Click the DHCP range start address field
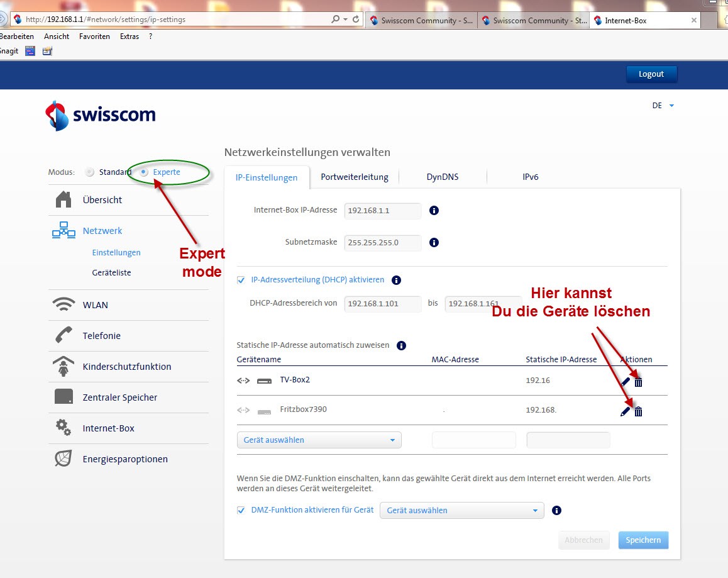728x578 pixels. click(383, 304)
